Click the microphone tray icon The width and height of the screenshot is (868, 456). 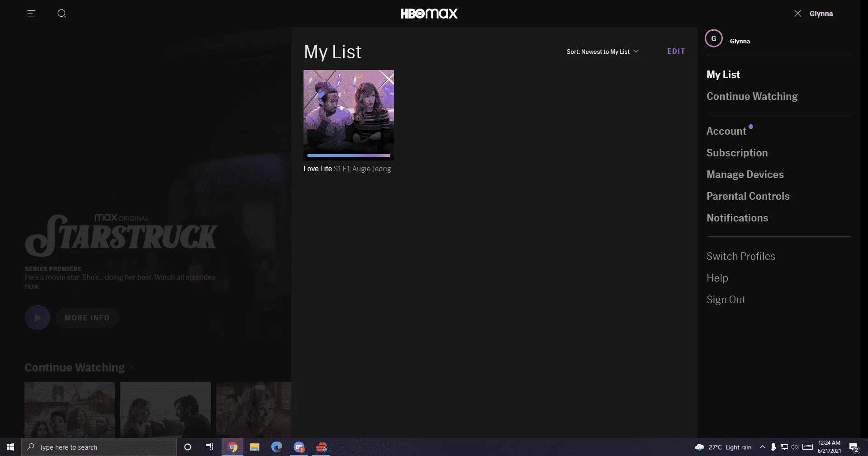click(x=773, y=447)
